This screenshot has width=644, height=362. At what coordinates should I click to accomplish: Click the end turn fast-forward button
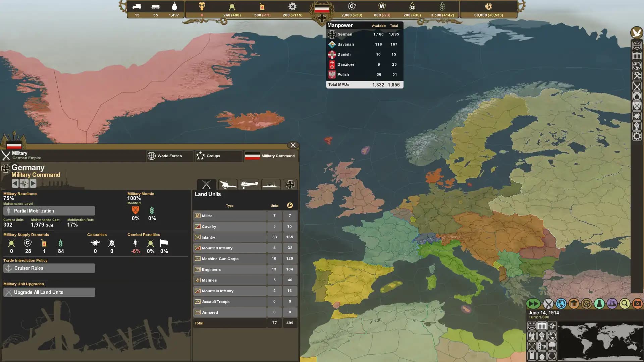(534, 304)
